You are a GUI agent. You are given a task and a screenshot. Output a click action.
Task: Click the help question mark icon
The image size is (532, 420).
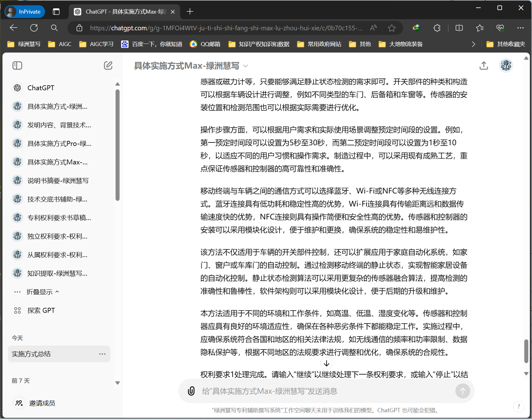pyautogui.click(x=518, y=407)
